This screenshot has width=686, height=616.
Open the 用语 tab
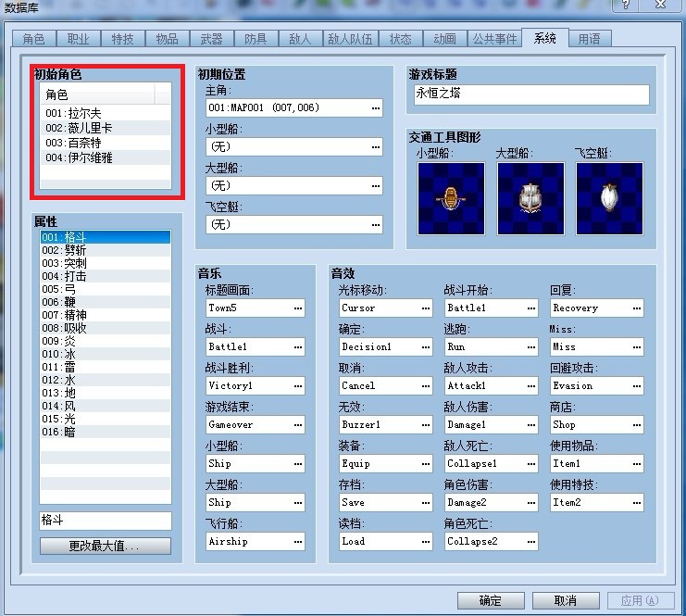590,39
